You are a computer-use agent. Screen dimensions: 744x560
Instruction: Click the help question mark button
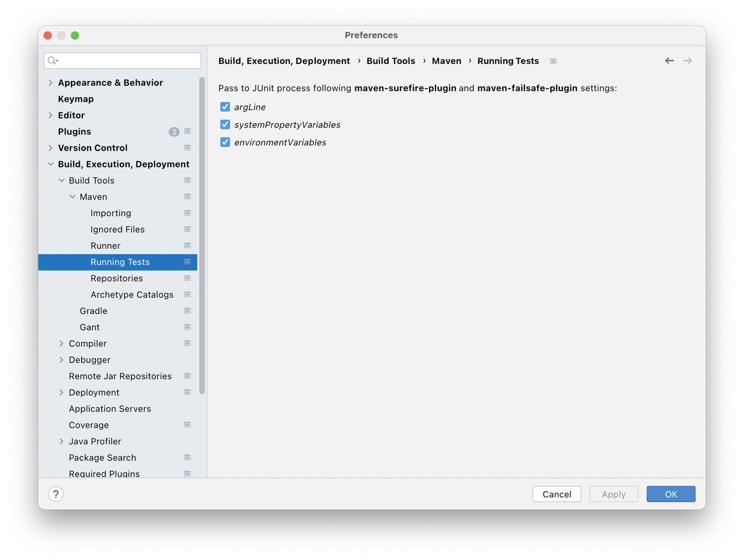click(x=56, y=494)
